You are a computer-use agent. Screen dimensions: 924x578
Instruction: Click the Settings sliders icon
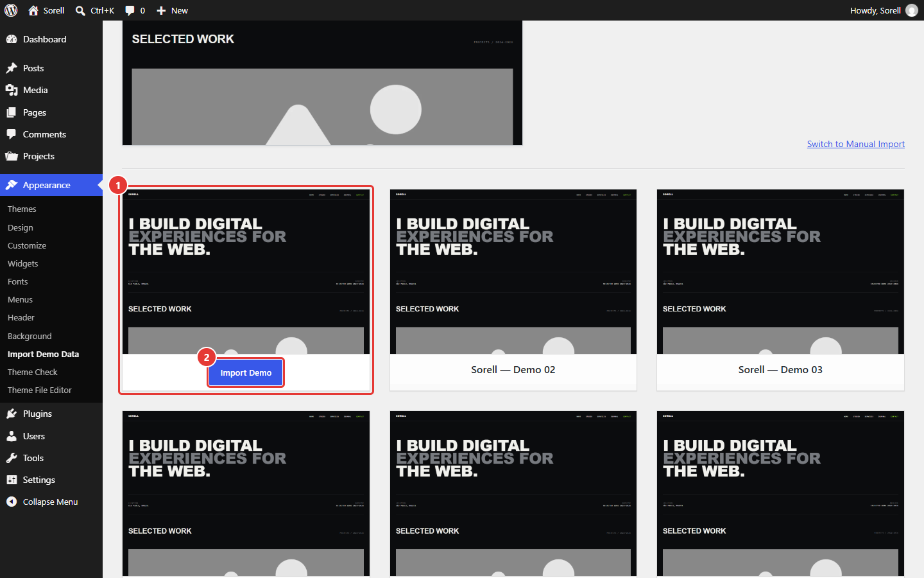tap(12, 480)
